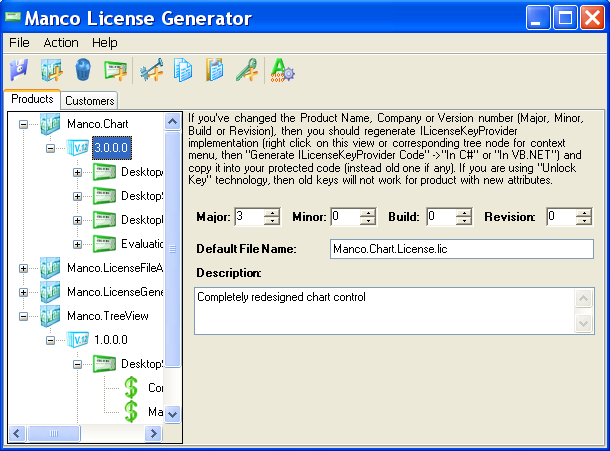Maximize the Manco License Generator window
The width and height of the screenshot is (610, 451).
[x=565, y=18]
